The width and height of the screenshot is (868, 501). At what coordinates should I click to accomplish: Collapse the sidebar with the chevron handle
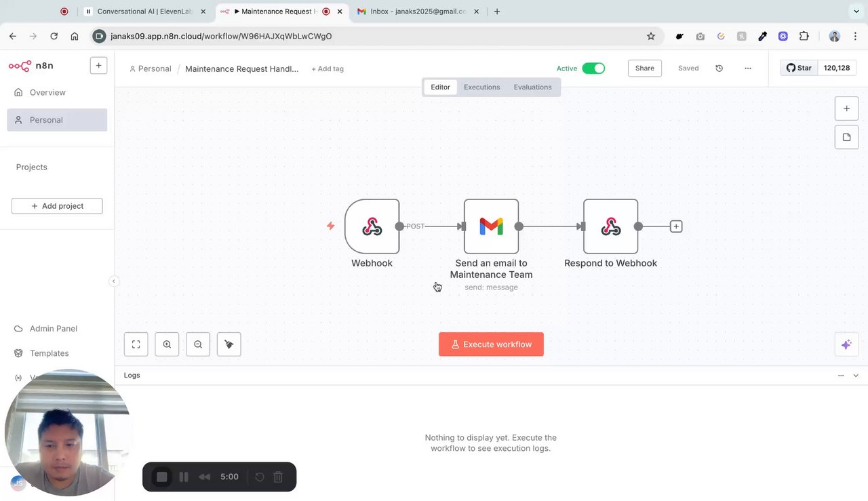114,281
